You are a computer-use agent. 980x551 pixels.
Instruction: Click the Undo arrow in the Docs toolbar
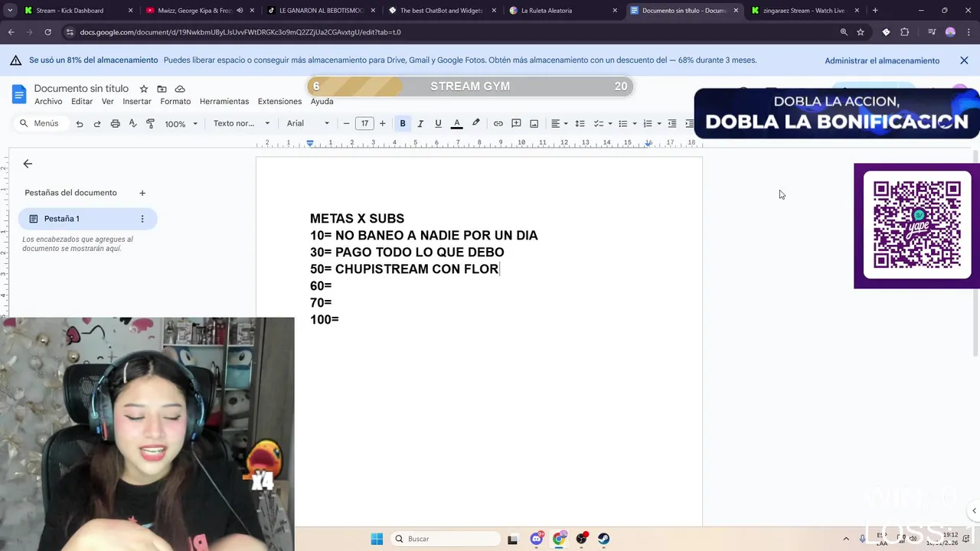point(80,123)
